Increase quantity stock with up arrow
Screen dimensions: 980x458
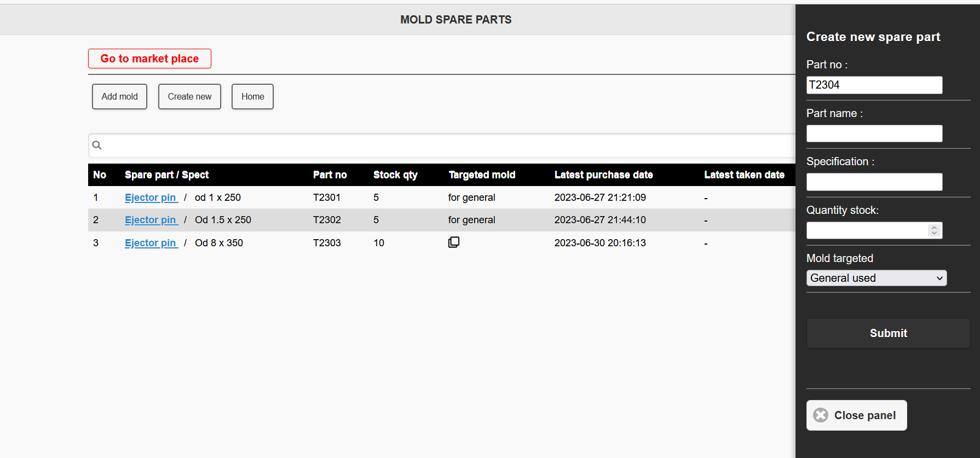[x=935, y=227]
